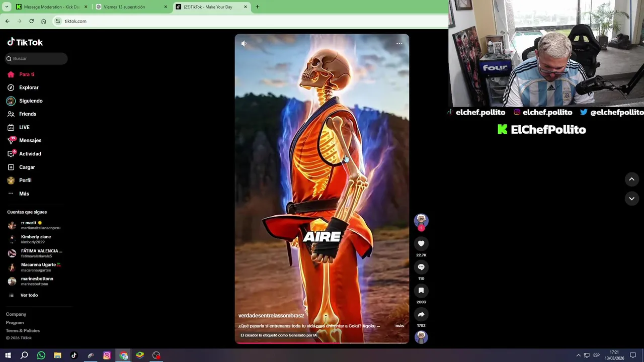This screenshot has height=362, width=644.
Task: Open the browser tab search dropdown
Action: [7, 7]
